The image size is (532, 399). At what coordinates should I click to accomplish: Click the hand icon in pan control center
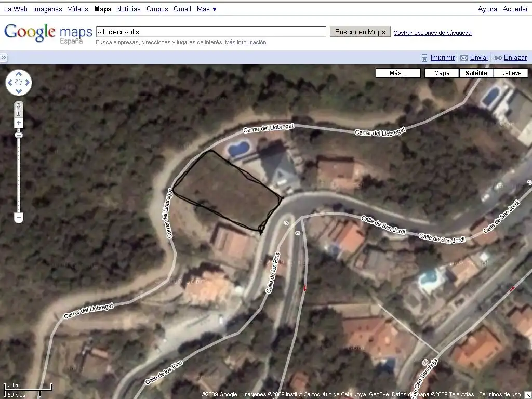pyautogui.click(x=19, y=83)
